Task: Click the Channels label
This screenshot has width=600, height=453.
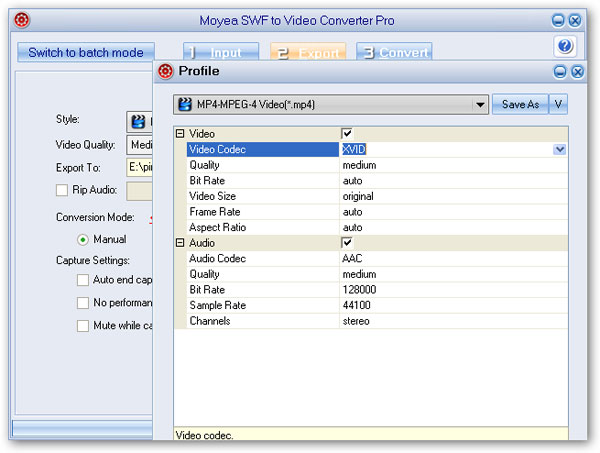Action: pos(210,321)
